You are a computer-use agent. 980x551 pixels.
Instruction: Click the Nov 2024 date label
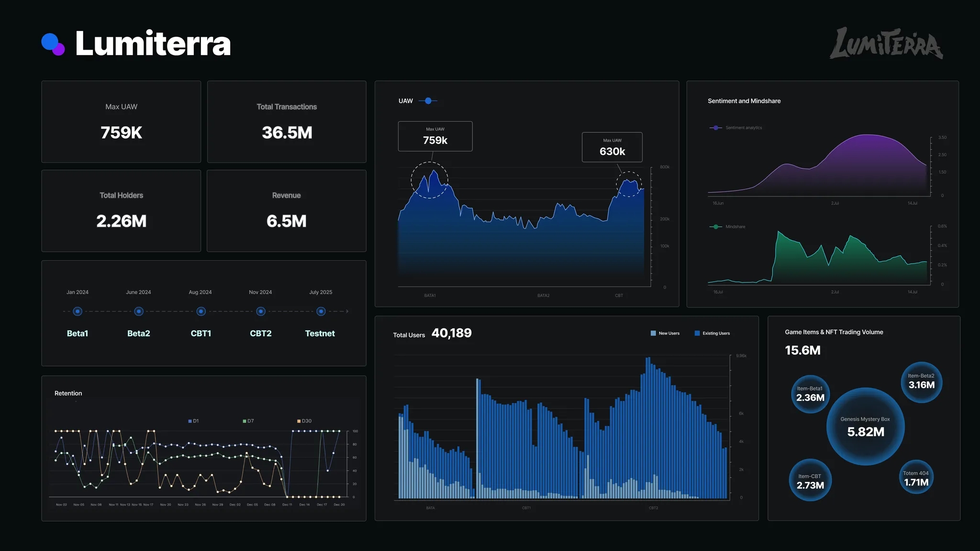(x=260, y=292)
